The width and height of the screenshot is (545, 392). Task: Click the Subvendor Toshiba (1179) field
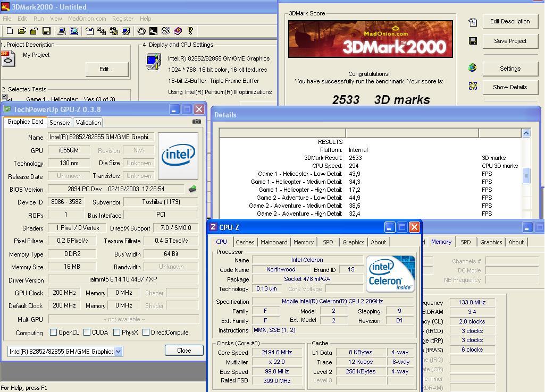tap(161, 202)
